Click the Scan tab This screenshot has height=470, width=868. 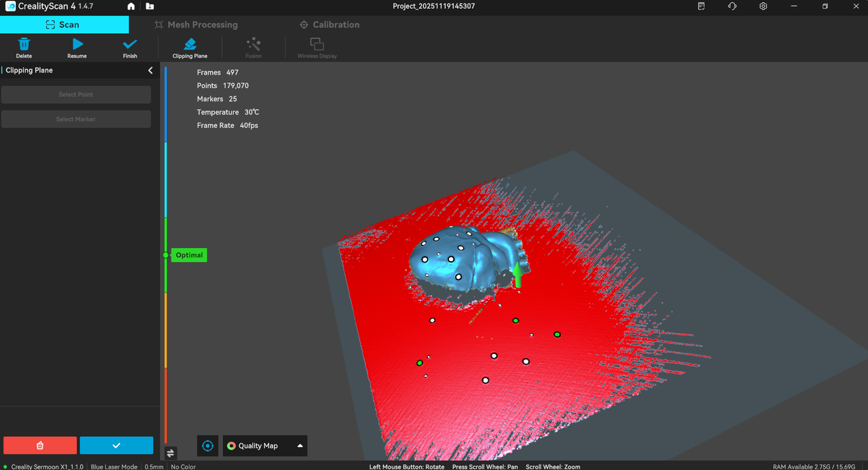(63, 24)
